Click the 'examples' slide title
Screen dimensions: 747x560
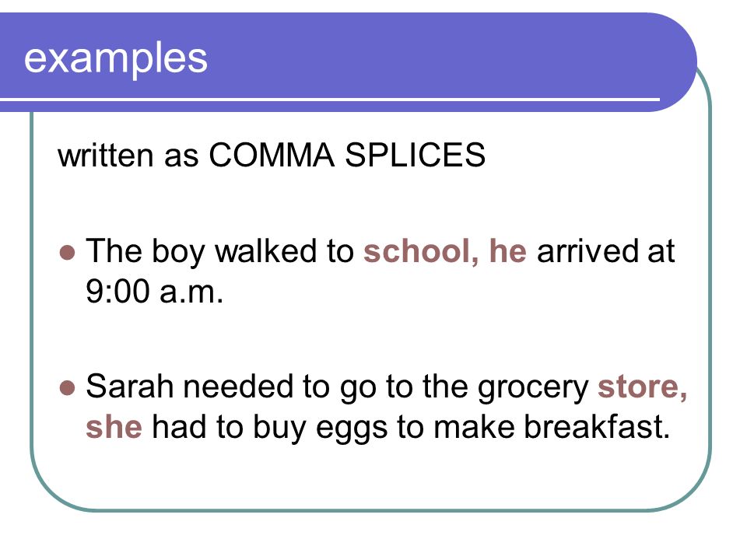pyautogui.click(x=116, y=58)
